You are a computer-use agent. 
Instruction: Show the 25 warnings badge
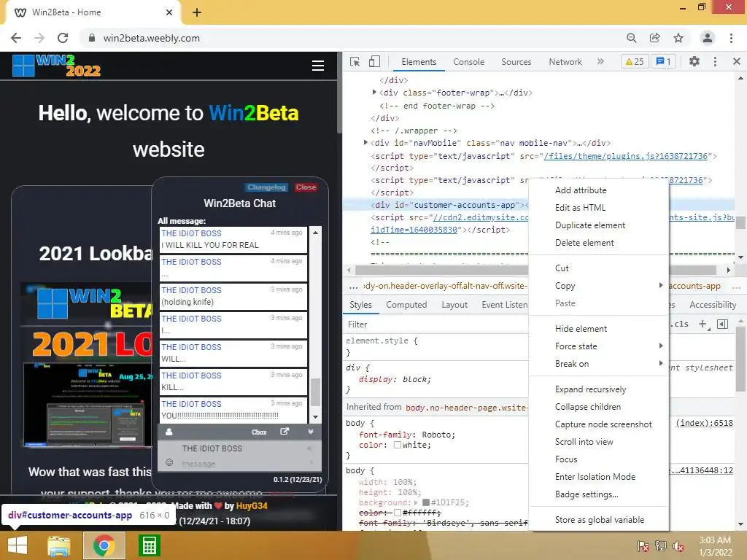[x=635, y=61]
